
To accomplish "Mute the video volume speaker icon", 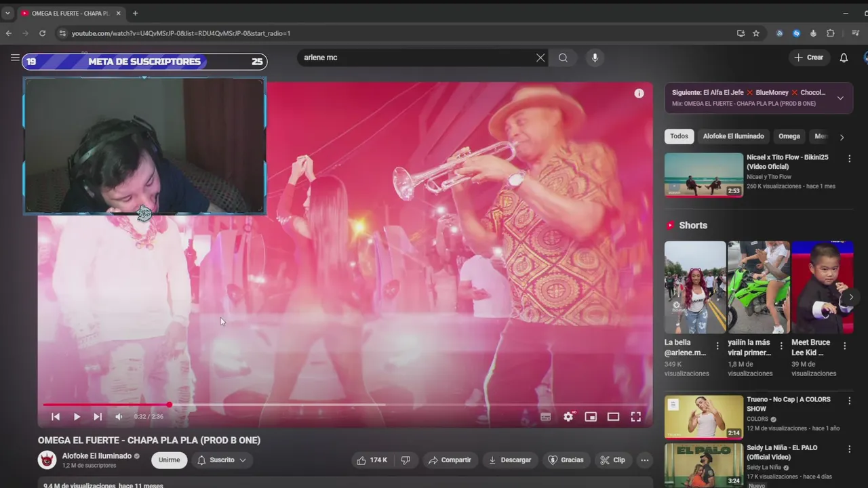I will [x=119, y=417].
